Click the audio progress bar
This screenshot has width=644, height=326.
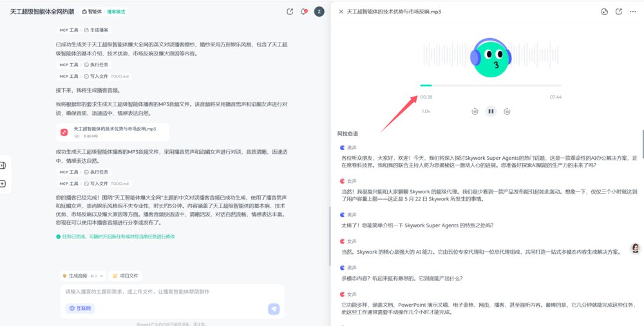click(490, 85)
